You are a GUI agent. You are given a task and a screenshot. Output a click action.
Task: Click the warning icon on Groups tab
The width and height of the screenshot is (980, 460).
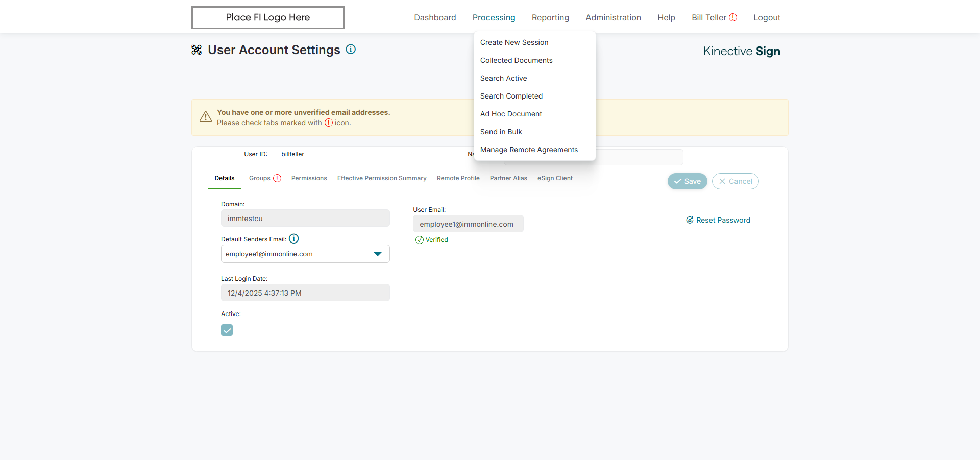[277, 178]
